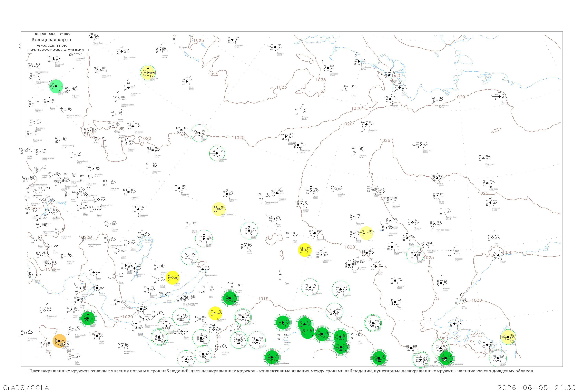Click the map title "Кольцевая карта"
Screen dimensions: 588x392
[x=51, y=40]
